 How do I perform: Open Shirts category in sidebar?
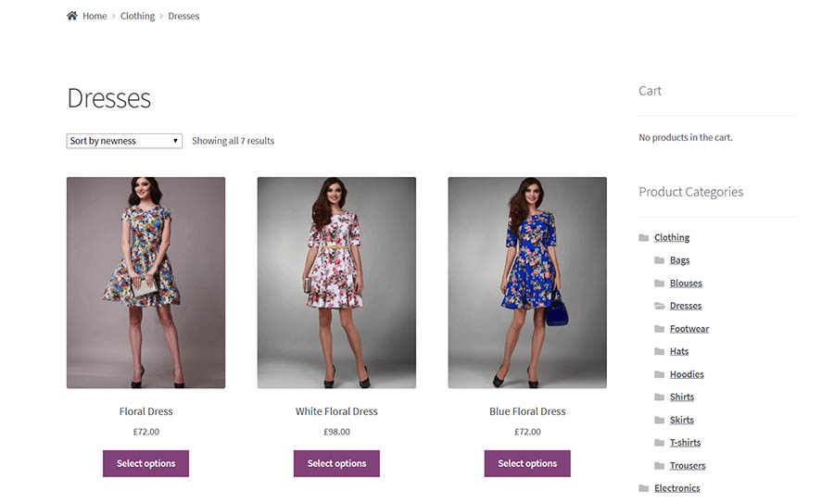point(682,397)
